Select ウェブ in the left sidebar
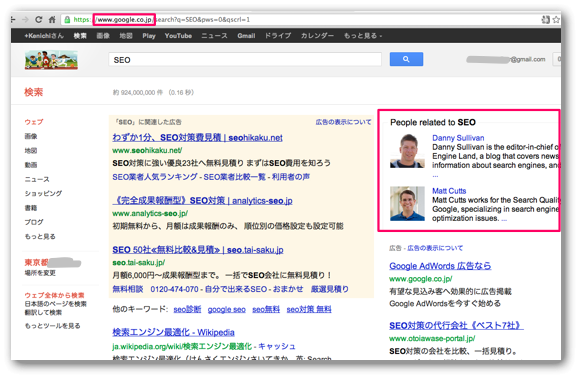The height and width of the screenshot is (377, 578). 34,122
